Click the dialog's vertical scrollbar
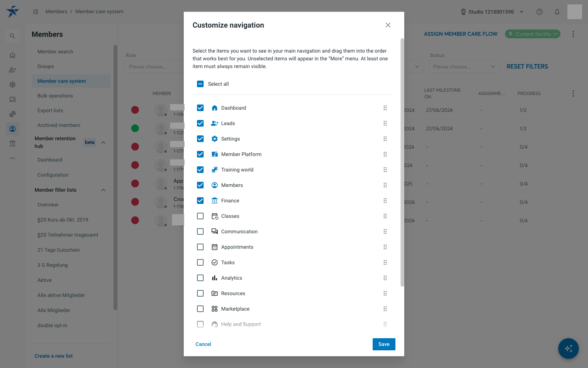Viewport: 588px width, 368px height. pos(402,162)
